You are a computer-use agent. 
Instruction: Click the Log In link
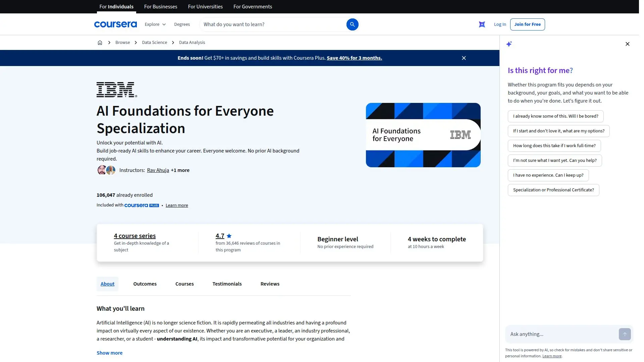pos(500,24)
